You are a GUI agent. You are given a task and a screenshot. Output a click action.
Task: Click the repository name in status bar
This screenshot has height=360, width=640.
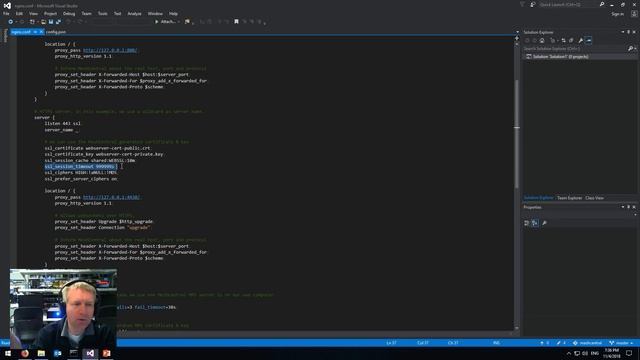pyautogui.click(x=588, y=343)
